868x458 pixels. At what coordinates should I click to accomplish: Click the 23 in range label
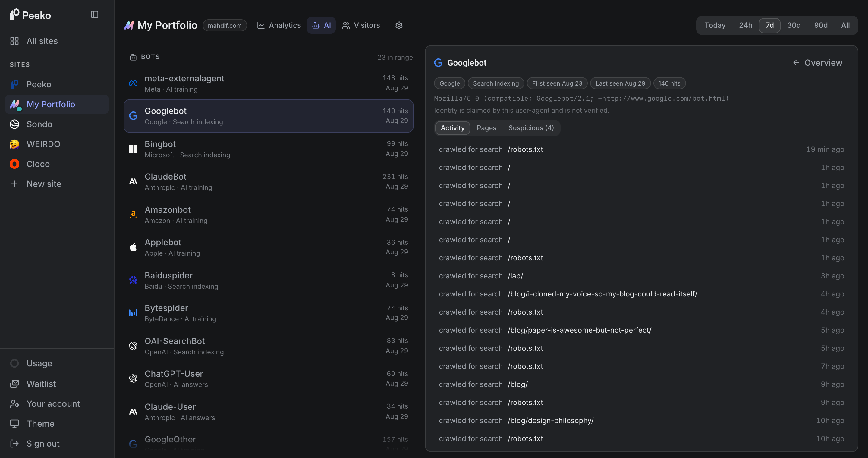point(395,57)
